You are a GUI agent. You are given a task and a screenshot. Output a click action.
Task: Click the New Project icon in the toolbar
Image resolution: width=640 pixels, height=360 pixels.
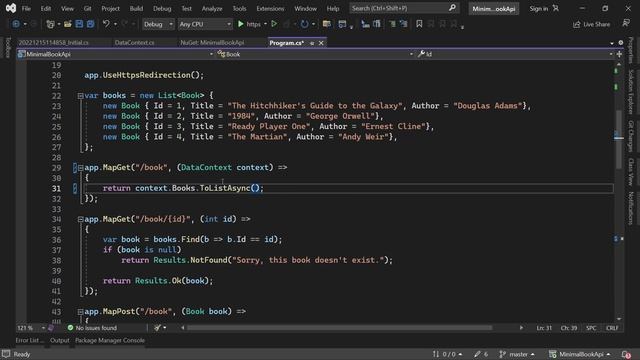tap(50, 24)
